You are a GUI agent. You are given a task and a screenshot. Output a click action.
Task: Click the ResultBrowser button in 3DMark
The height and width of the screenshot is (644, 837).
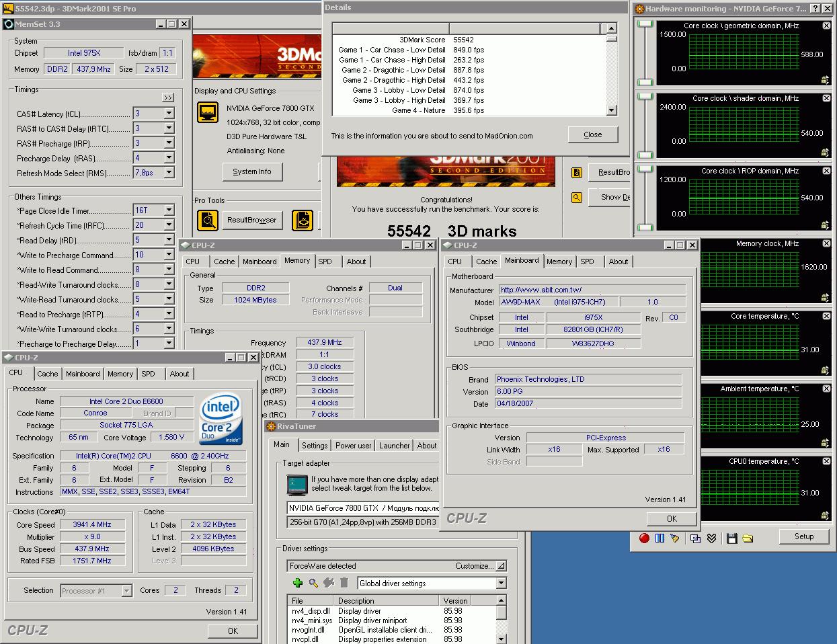click(x=252, y=220)
